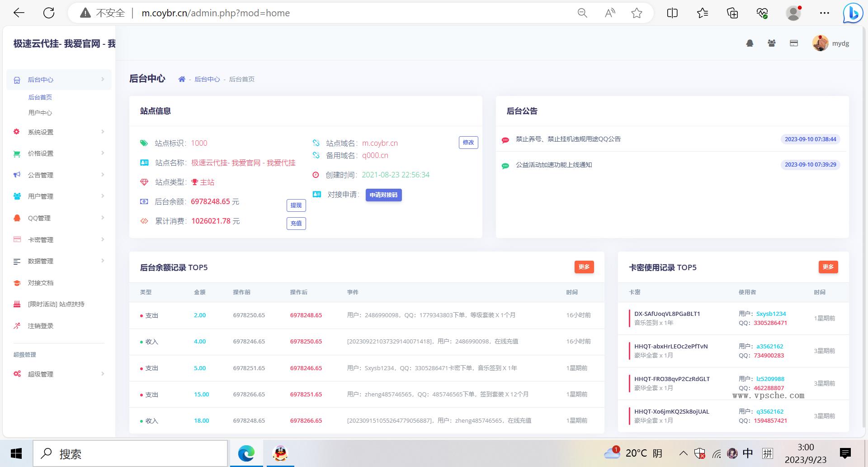Expand the 用户管理 submenu arrow
This screenshot has height=467, width=868.
coord(102,196)
